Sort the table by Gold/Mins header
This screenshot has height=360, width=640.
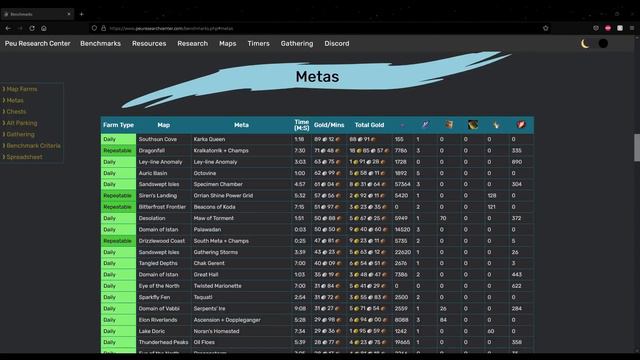click(329, 125)
